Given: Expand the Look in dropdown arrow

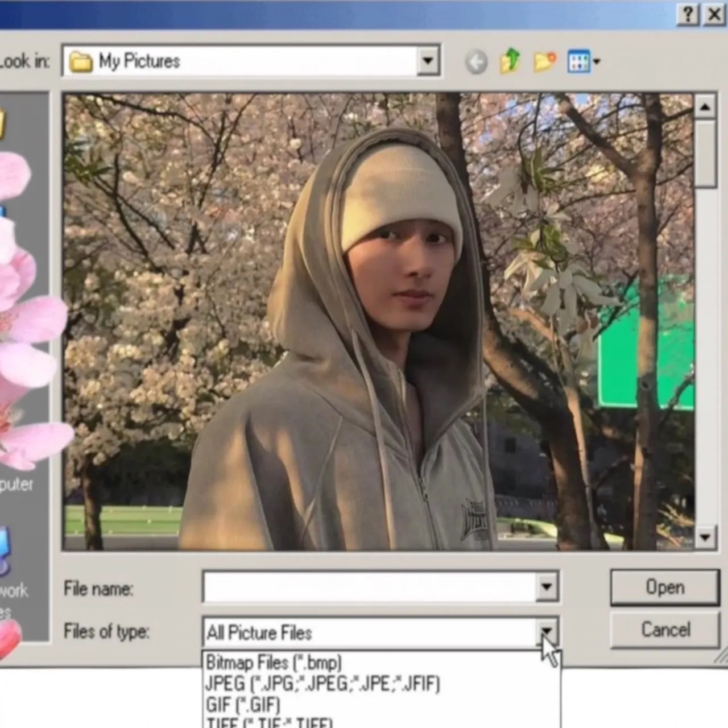Looking at the screenshot, I should [428, 60].
